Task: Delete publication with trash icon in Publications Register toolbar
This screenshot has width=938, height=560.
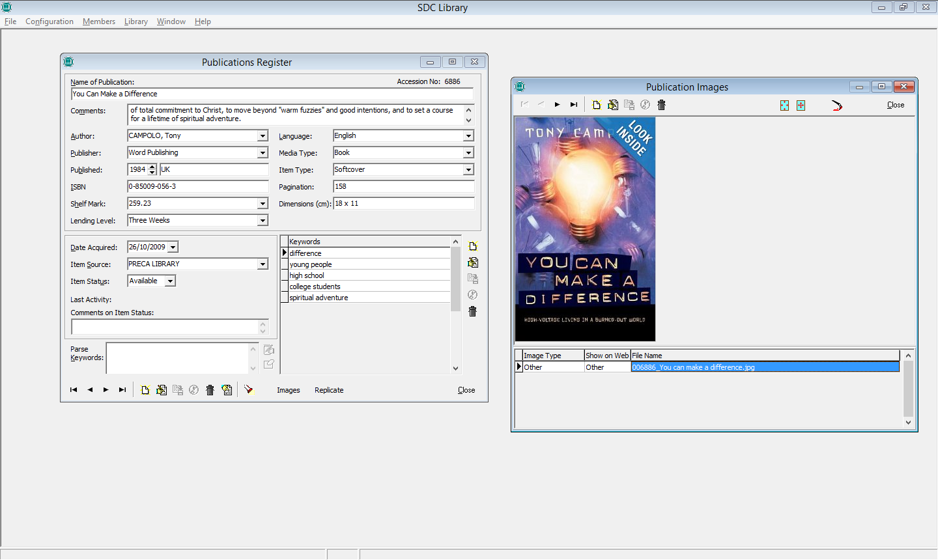Action: 210,390
